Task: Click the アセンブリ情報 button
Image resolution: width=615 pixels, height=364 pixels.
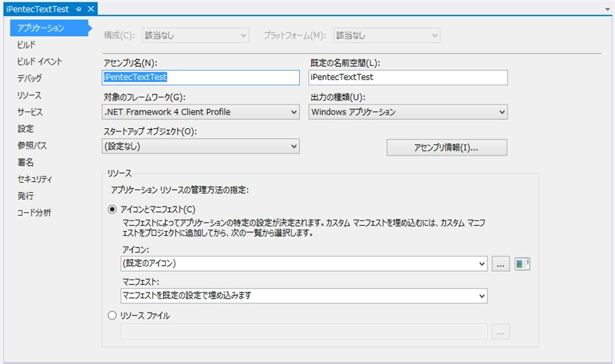Action: [436, 147]
